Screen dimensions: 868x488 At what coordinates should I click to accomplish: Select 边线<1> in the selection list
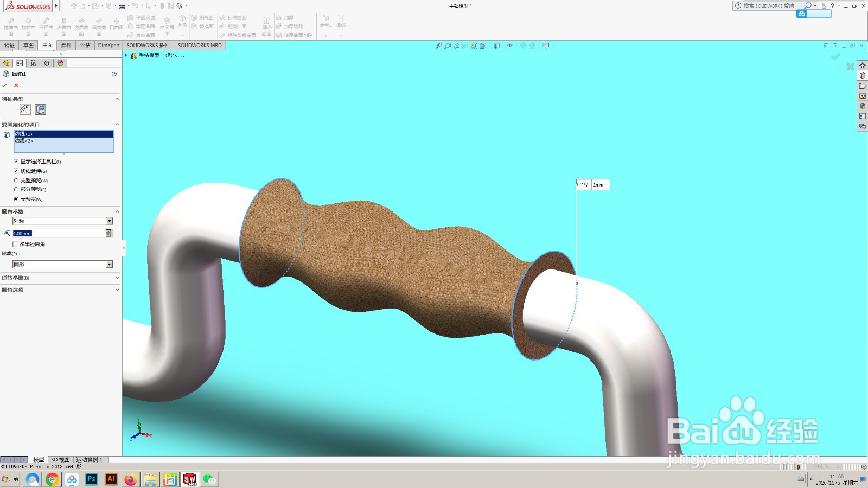tap(63, 134)
